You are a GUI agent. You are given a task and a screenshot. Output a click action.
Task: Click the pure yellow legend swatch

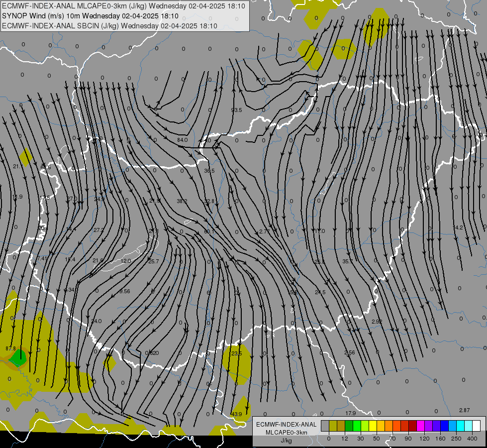pyautogui.click(x=373, y=426)
